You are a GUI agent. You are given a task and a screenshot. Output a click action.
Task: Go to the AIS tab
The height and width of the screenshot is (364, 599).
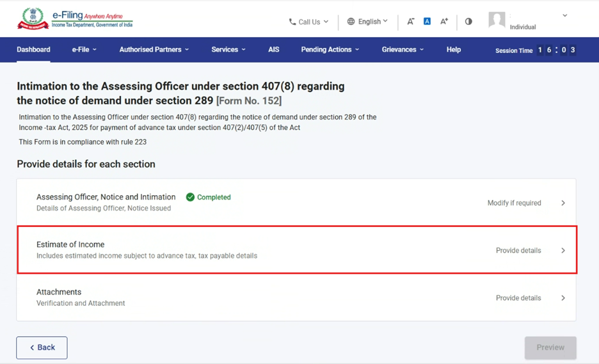(274, 49)
